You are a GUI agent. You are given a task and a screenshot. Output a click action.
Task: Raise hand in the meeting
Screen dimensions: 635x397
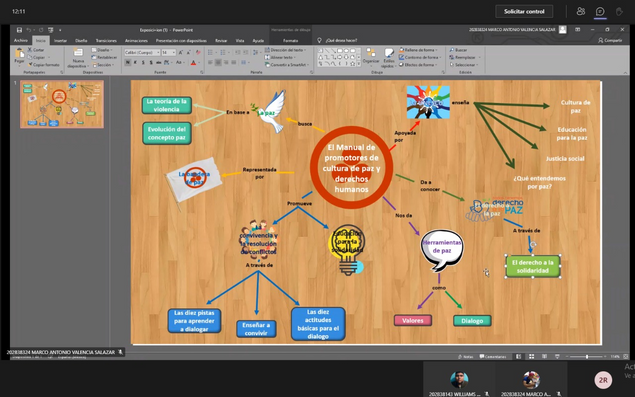tap(619, 11)
